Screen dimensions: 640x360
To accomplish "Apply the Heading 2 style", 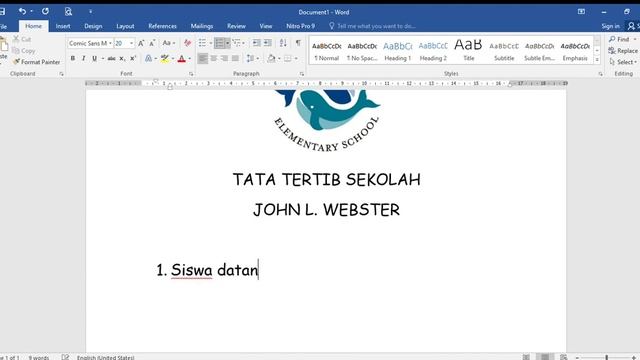I will [433, 51].
